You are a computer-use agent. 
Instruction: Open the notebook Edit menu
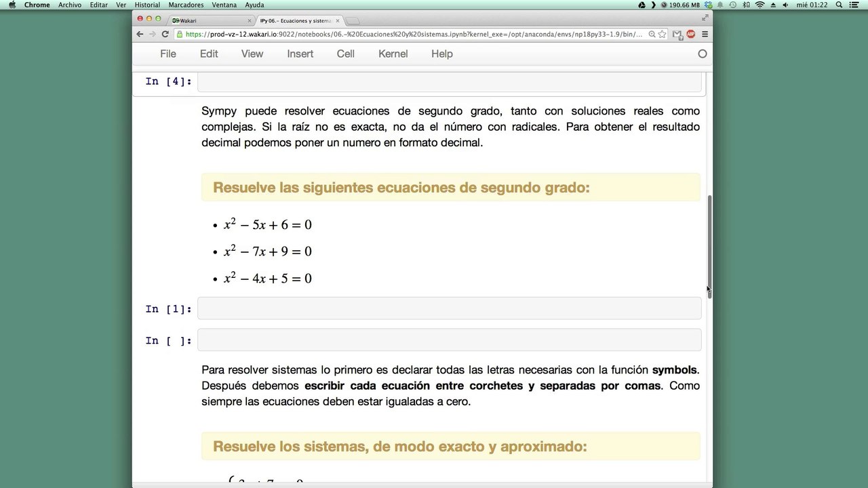[x=209, y=54]
